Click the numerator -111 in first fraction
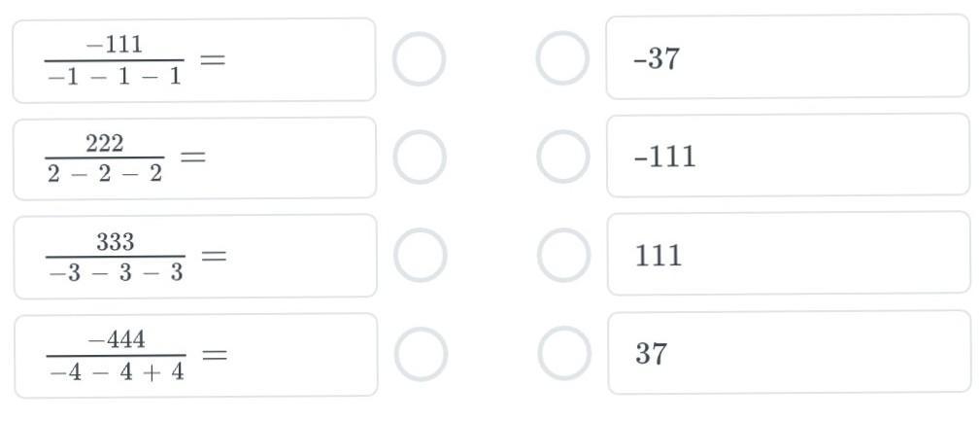Screen dimensions: 980x421 tap(115, 44)
